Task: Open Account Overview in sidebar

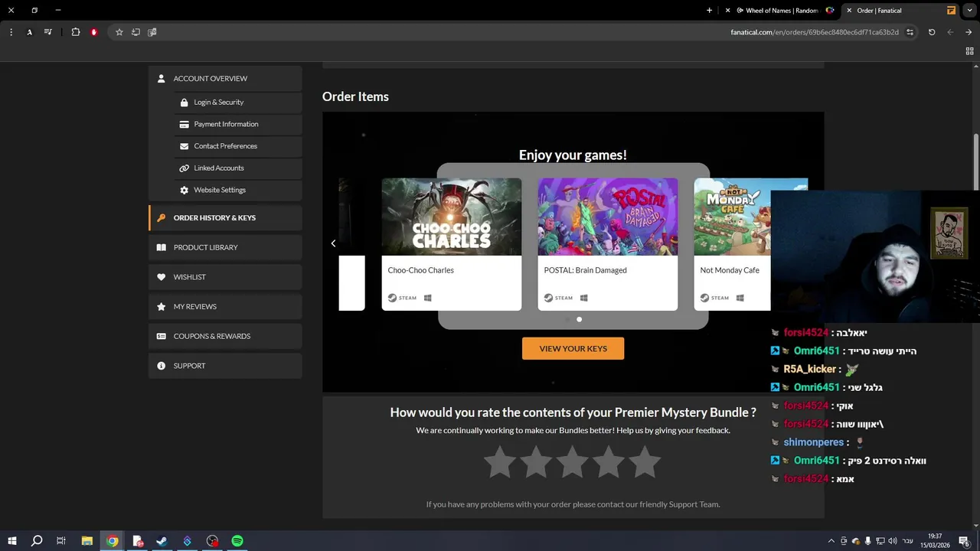Action: pyautogui.click(x=225, y=78)
